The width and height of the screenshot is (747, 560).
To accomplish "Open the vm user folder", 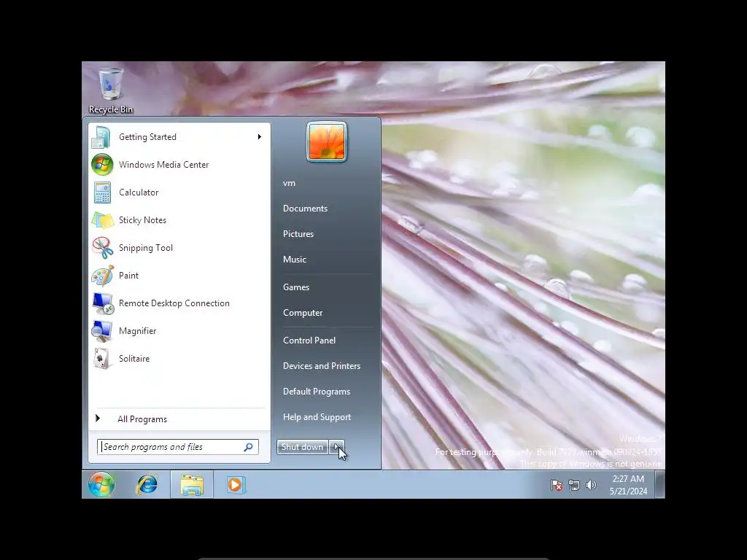I will pos(289,183).
